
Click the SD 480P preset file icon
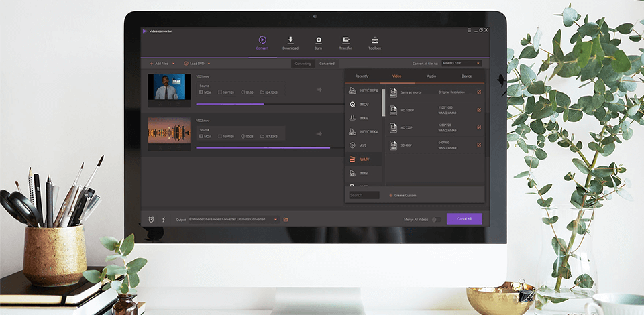click(x=394, y=145)
